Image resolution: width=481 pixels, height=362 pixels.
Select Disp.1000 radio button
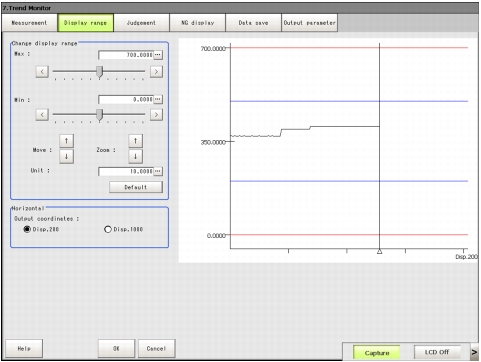point(108,229)
